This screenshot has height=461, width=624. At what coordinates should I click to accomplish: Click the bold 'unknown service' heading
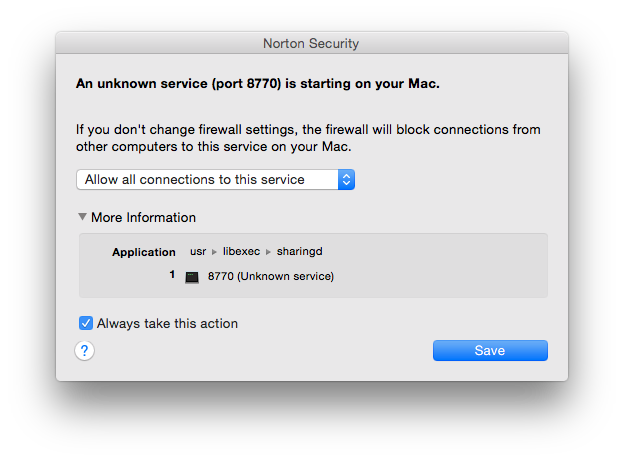258,83
